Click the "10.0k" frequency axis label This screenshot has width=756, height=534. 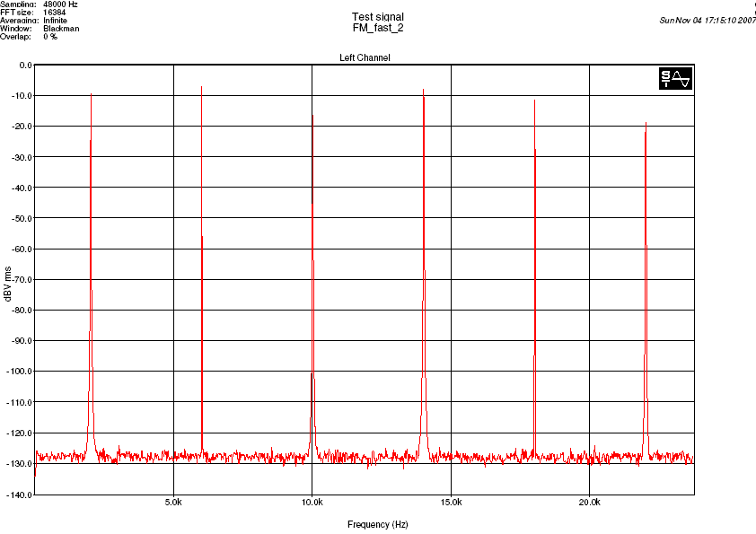pos(312,503)
